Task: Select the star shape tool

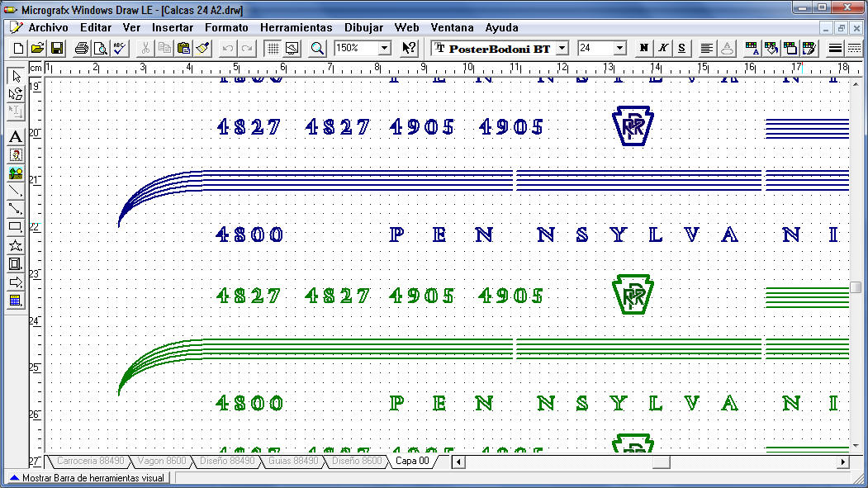Action: tap(16, 246)
